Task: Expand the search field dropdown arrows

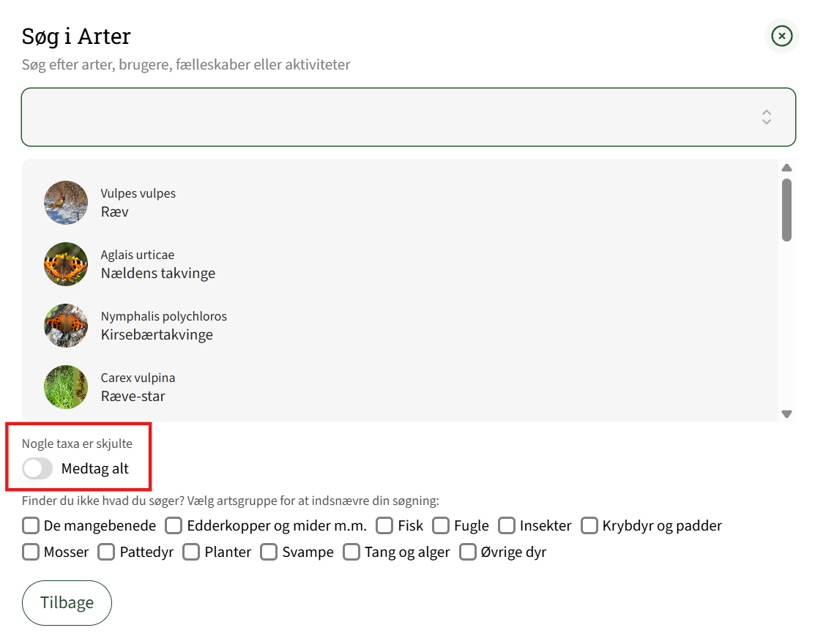Action: click(766, 117)
